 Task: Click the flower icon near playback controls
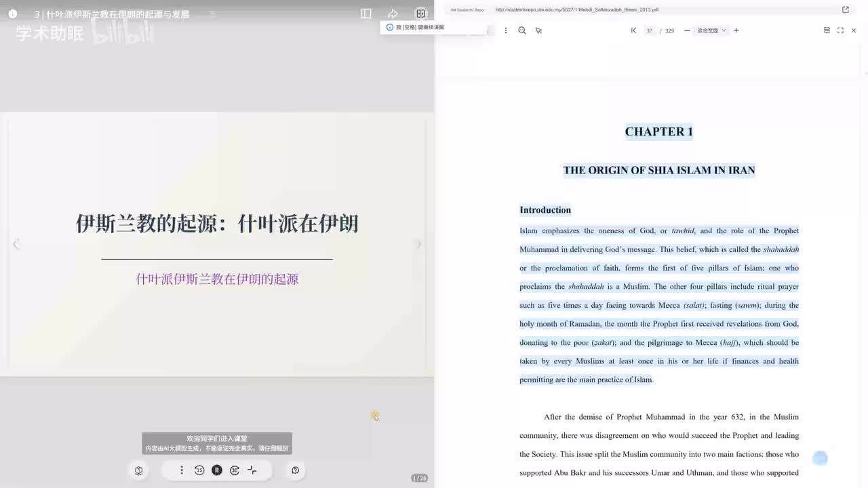point(138,470)
